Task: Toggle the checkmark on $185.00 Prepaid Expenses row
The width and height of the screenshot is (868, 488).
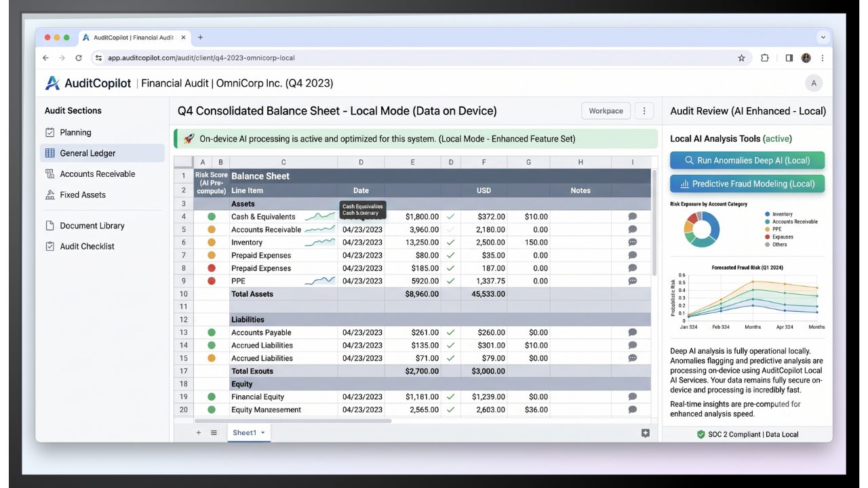Action: pos(450,268)
